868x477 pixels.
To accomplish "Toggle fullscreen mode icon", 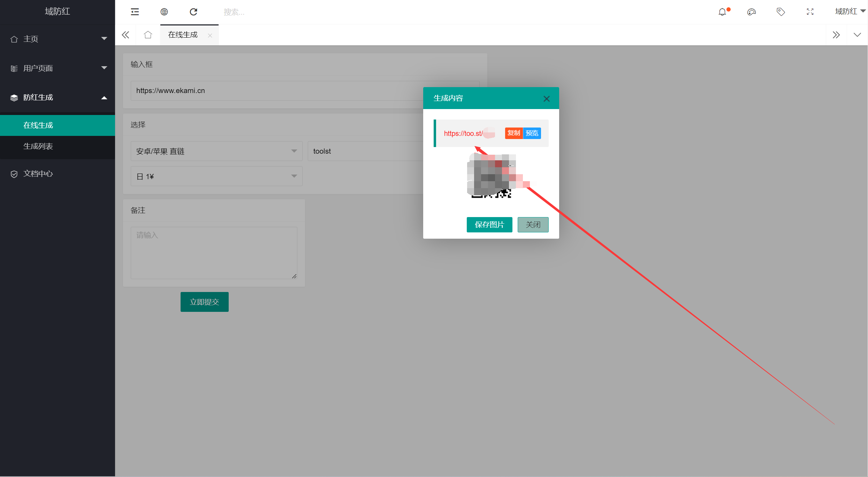I will pyautogui.click(x=810, y=12).
